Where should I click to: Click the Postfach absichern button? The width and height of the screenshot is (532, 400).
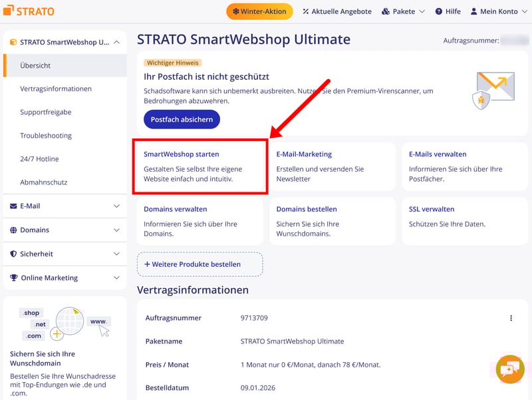click(x=182, y=119)
